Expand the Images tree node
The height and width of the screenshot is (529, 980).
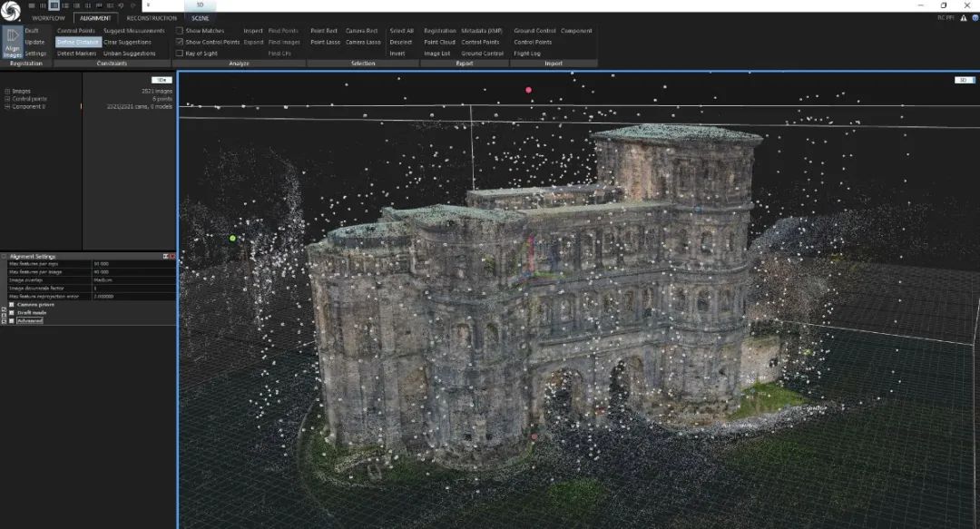[5, 91]
